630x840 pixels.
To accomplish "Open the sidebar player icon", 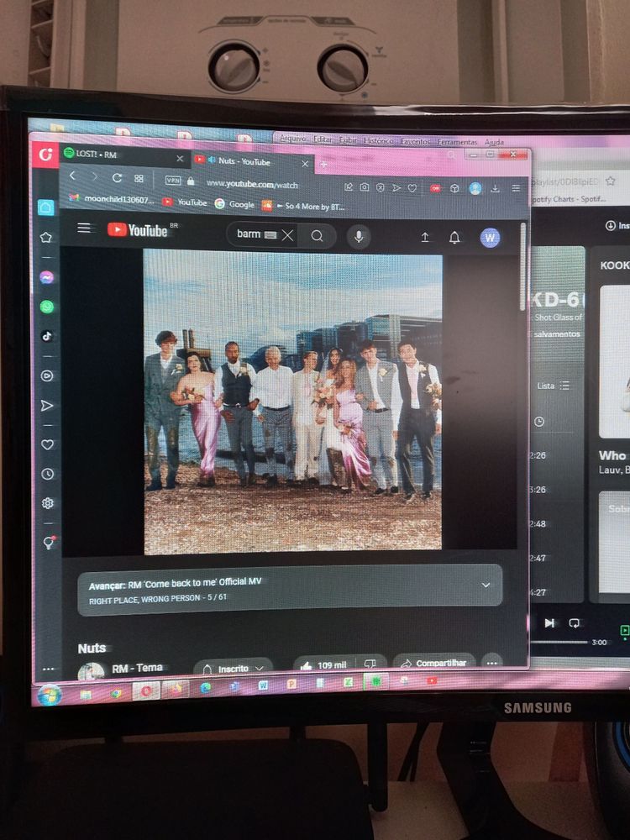I will [47, 375].
